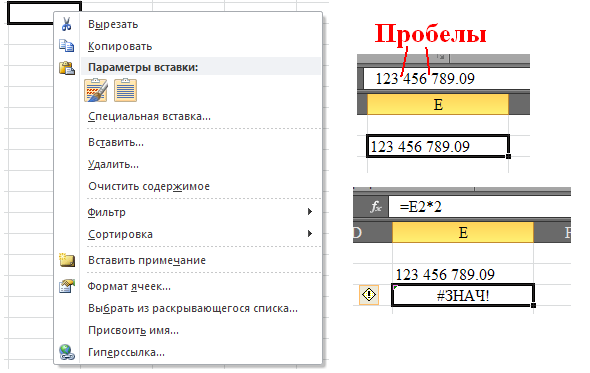Image resolution: width=590 pixels, height=373 pixels.
Task: Choose the paste text-only clipboard icon
Action: pos(125,90)
